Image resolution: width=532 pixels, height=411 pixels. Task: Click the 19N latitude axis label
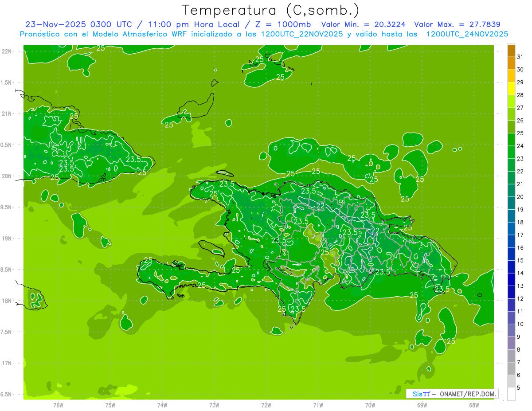coord(8,239)
